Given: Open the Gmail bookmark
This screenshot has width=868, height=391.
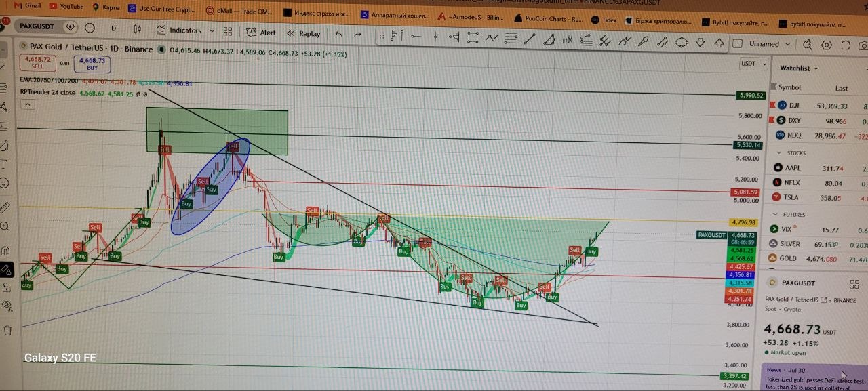Looking at the screenshot, I should (x=27, y=5).
